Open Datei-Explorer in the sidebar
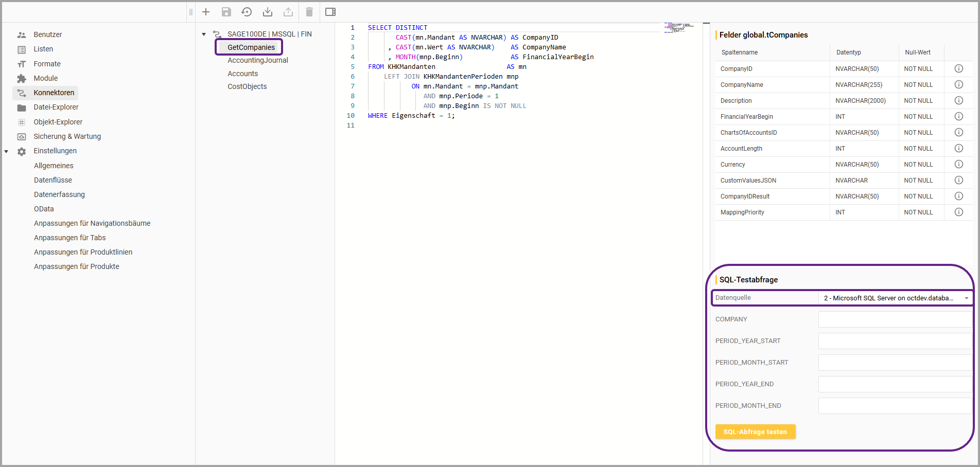Image resolution: width=980 pixels, height=467 pixels. tap(56, 107)
